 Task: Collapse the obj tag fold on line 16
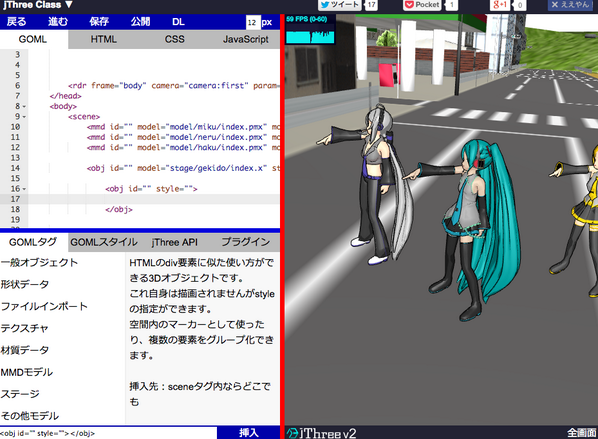24,189
